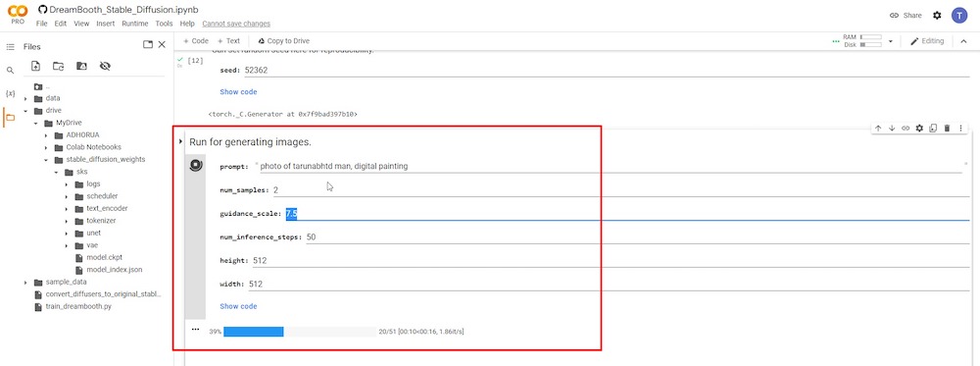Open the Help menu
980x366 pixels.
[187, 24]
